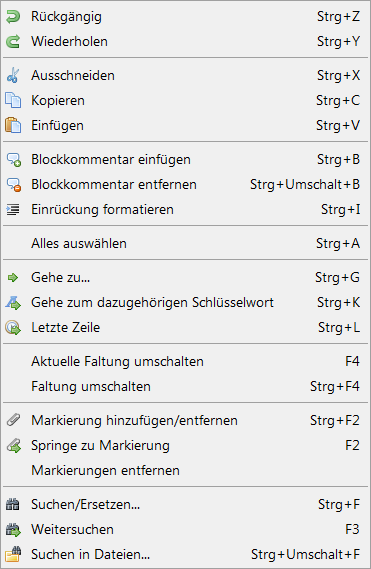This screenshot has height=569, width=371.
Task: Click the Blockkommentar einfügen speech bubble icon
Action: [14, 160]
